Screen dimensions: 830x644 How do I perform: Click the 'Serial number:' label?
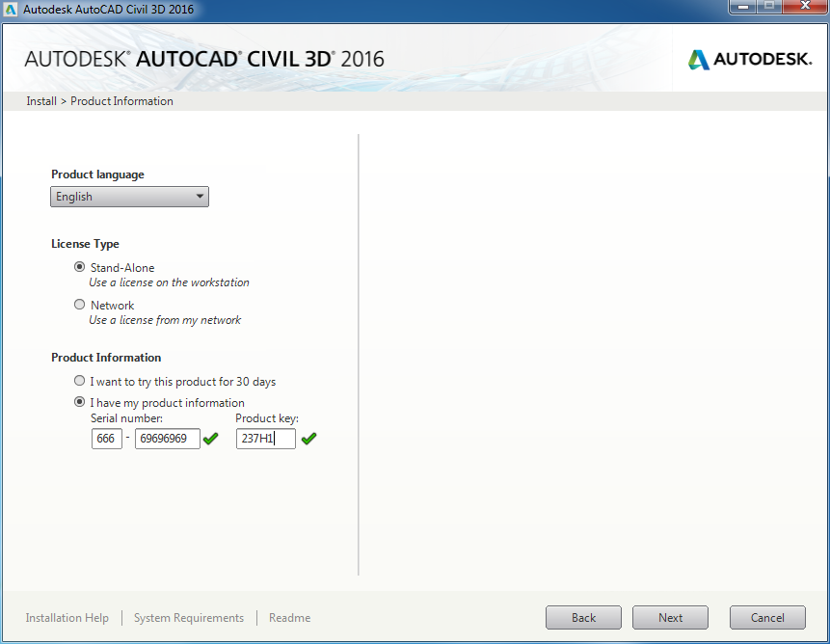pyautogui.click(x=126, y=418)
